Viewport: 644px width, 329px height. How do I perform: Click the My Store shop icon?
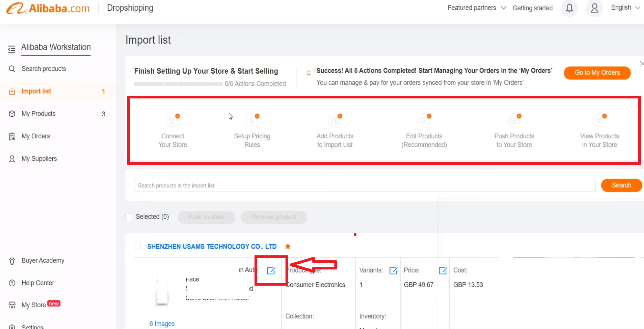pyautogui.click(x=12, y=305)
